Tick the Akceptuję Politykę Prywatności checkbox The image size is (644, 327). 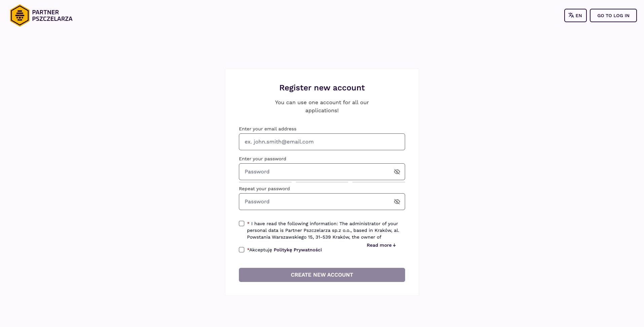[242, 250]
